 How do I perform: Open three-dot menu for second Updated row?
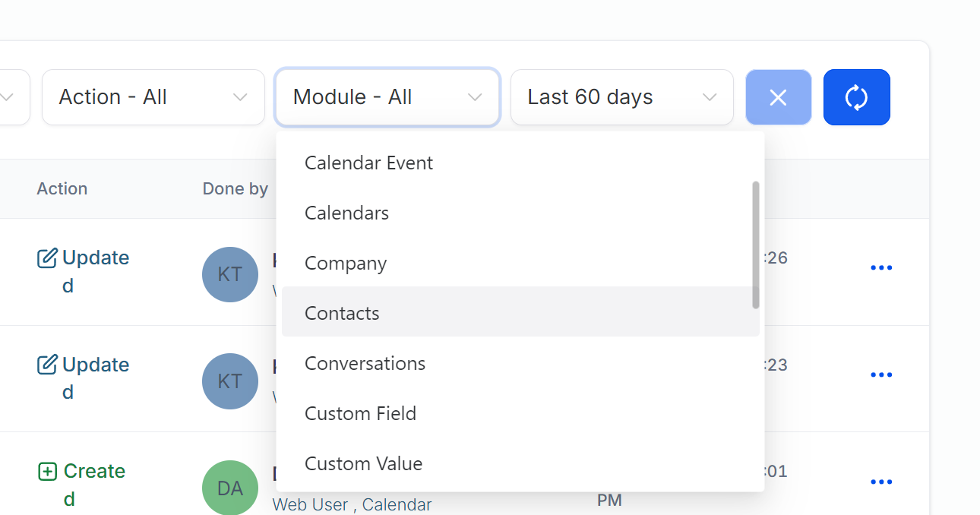[881, 374]
